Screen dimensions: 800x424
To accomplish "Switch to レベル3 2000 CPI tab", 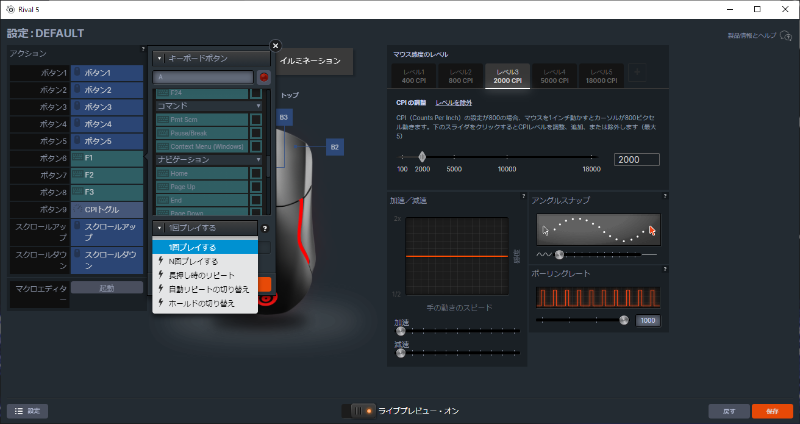I will coord(508,76).
